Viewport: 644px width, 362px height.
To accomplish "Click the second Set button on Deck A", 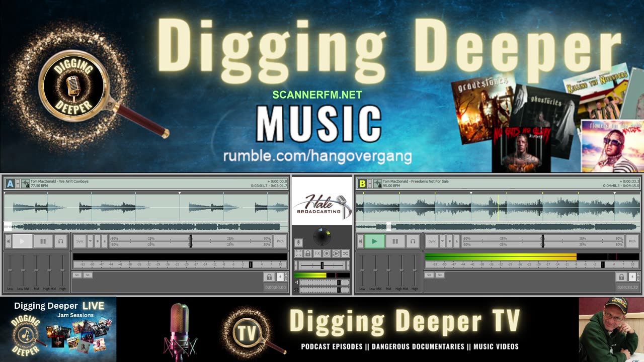I will click(88, 275).
